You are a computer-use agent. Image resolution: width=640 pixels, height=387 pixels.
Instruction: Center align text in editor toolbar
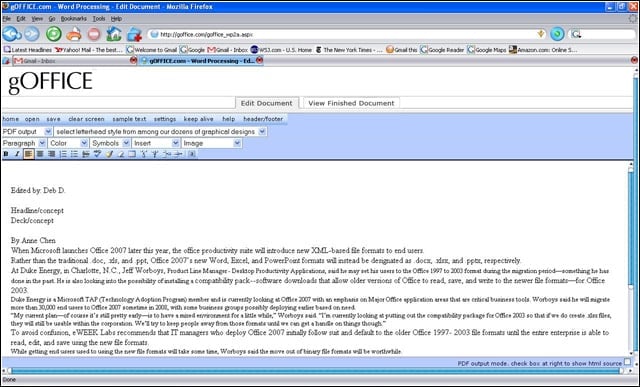tap(40, 154)
